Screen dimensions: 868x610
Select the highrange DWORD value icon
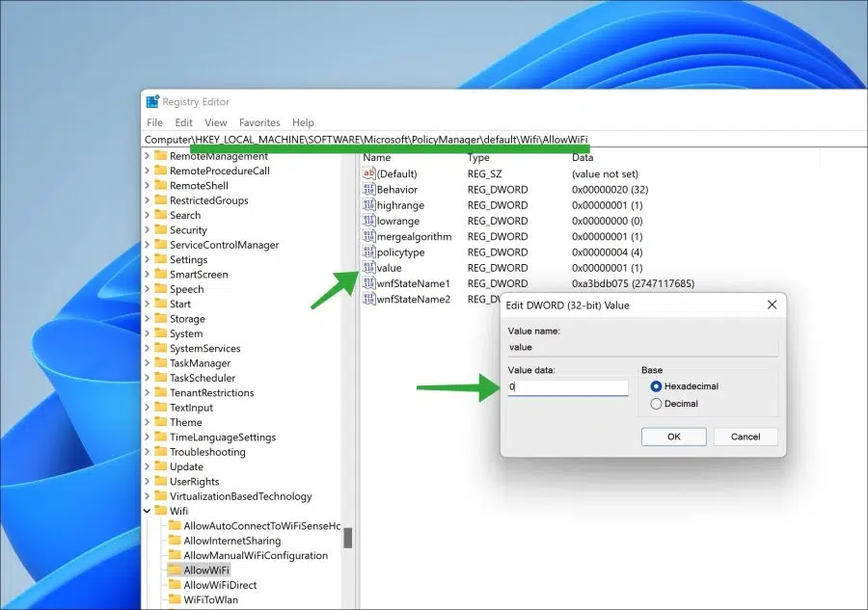pyautogui.click(x=368, y=204)
